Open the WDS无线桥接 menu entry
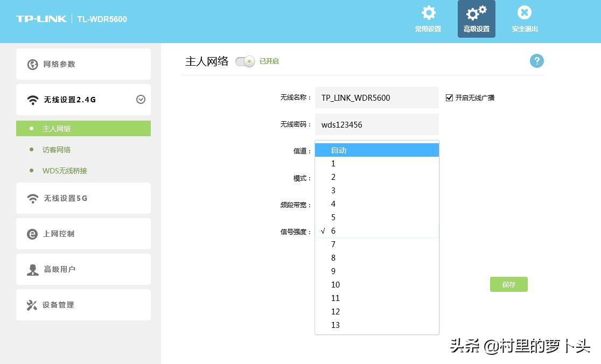The height and width of the screenshot is (364, 601). point(65,171)
